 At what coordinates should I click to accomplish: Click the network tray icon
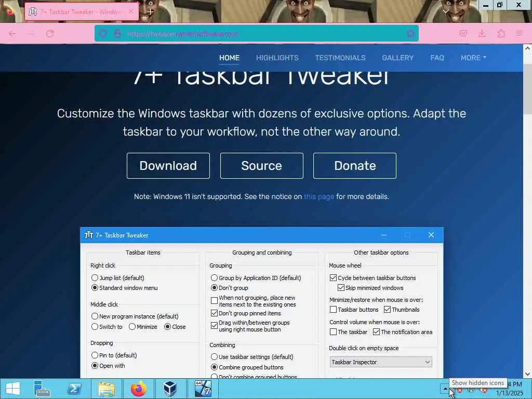[x=472, y=390]
